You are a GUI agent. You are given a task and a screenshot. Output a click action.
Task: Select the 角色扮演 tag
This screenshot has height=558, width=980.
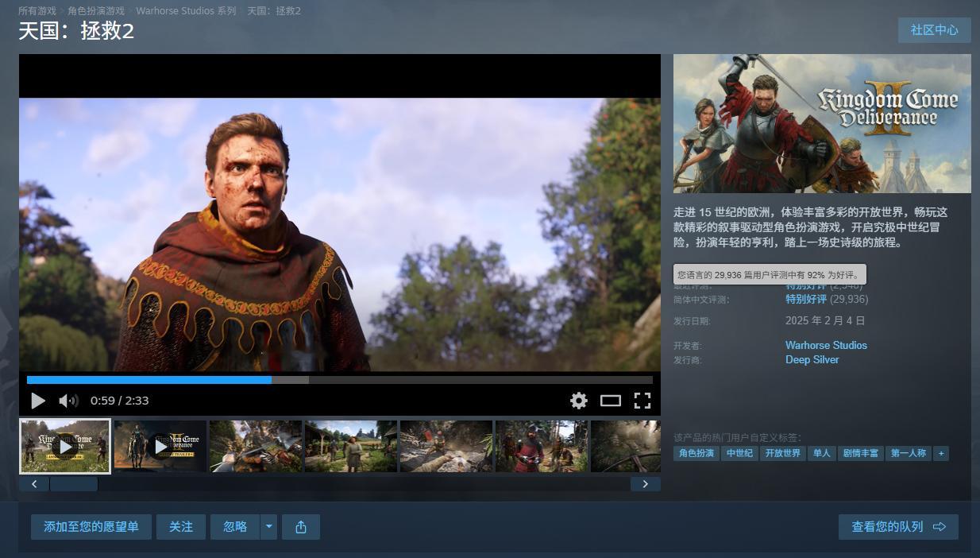click(x=696, y=453)
